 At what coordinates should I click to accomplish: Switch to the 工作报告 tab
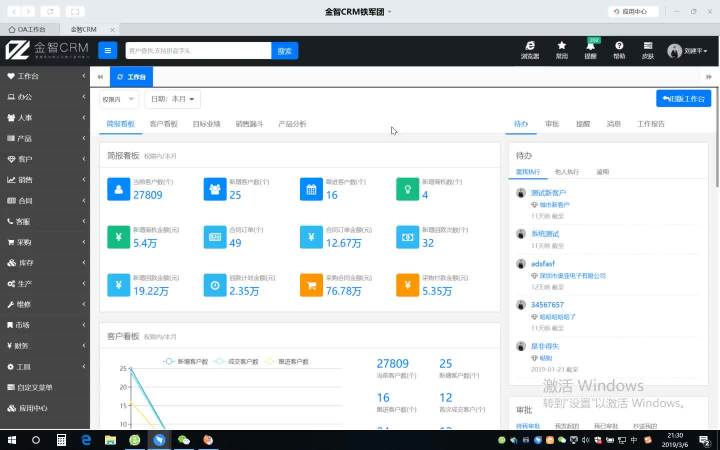[x=650, y=124]
